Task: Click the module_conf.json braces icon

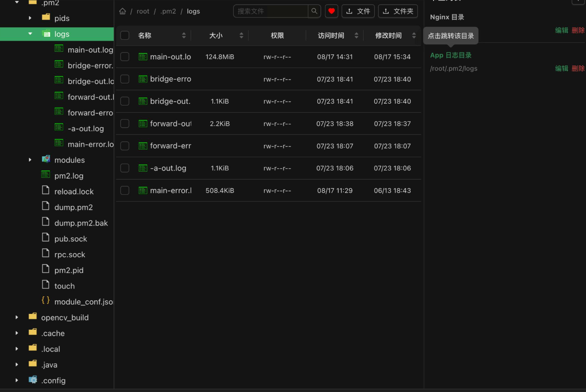Action: (46, 301)
